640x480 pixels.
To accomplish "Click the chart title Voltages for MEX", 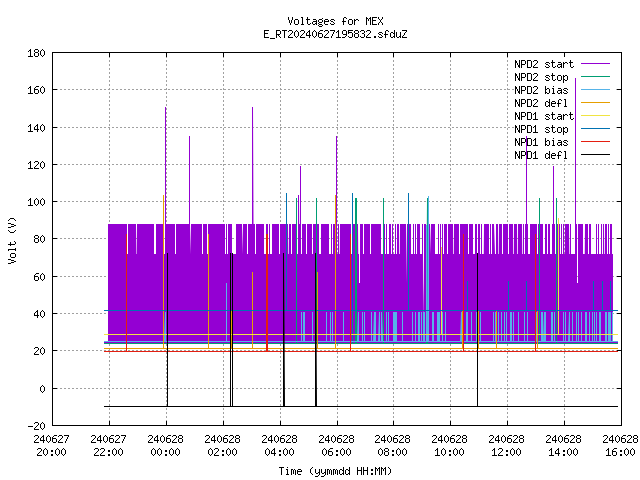I will tap(335, 21).
